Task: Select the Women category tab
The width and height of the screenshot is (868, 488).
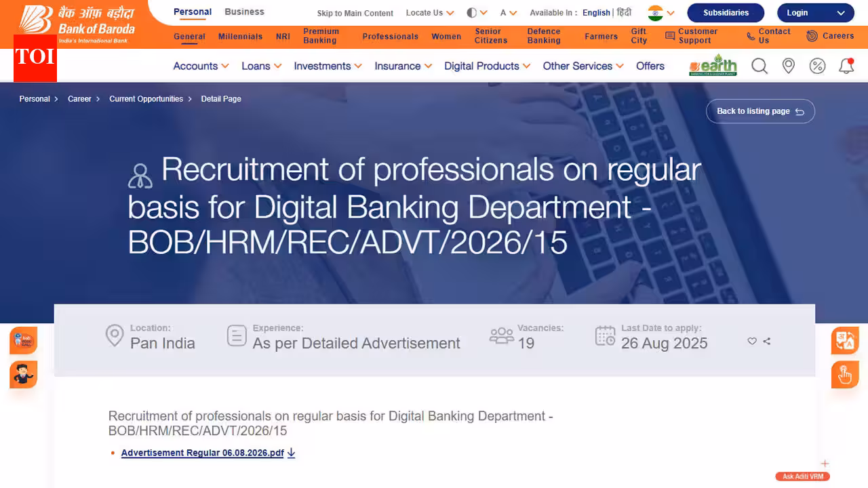Action: 446,37
